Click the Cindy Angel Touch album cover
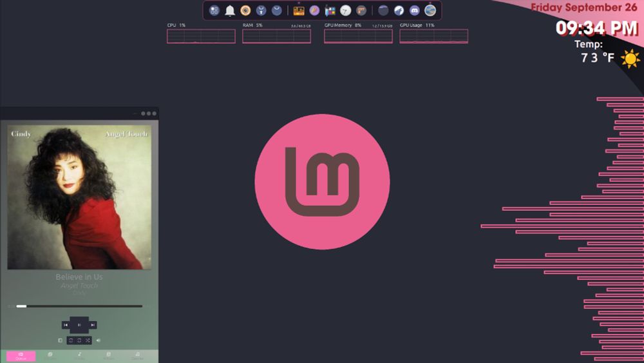 pos(79,197)
